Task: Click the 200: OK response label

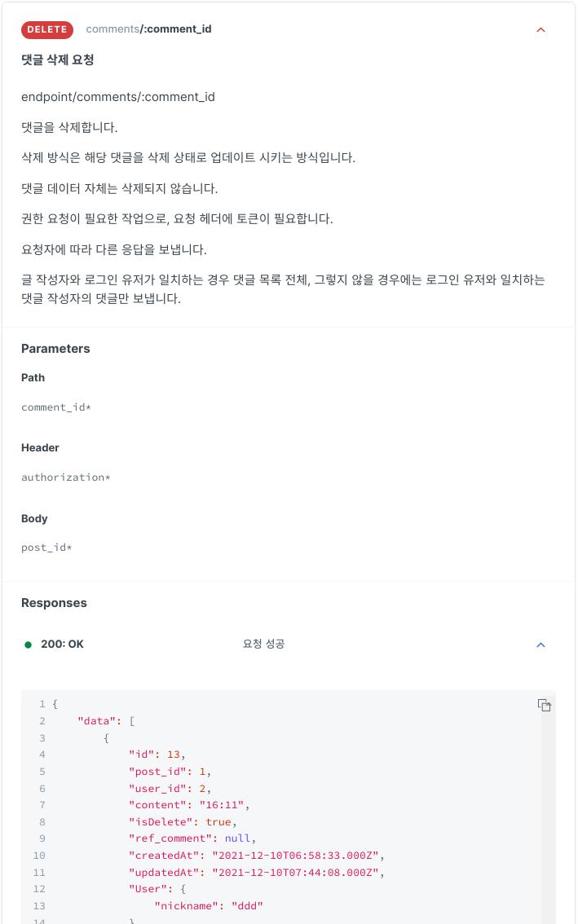Action: tap(62, 644)
